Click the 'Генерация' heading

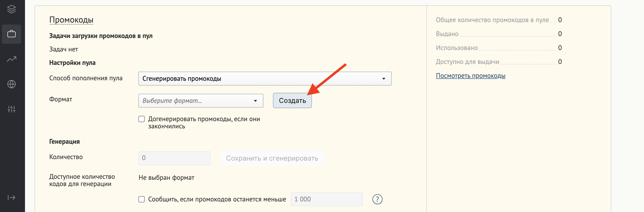coord(64,142)
